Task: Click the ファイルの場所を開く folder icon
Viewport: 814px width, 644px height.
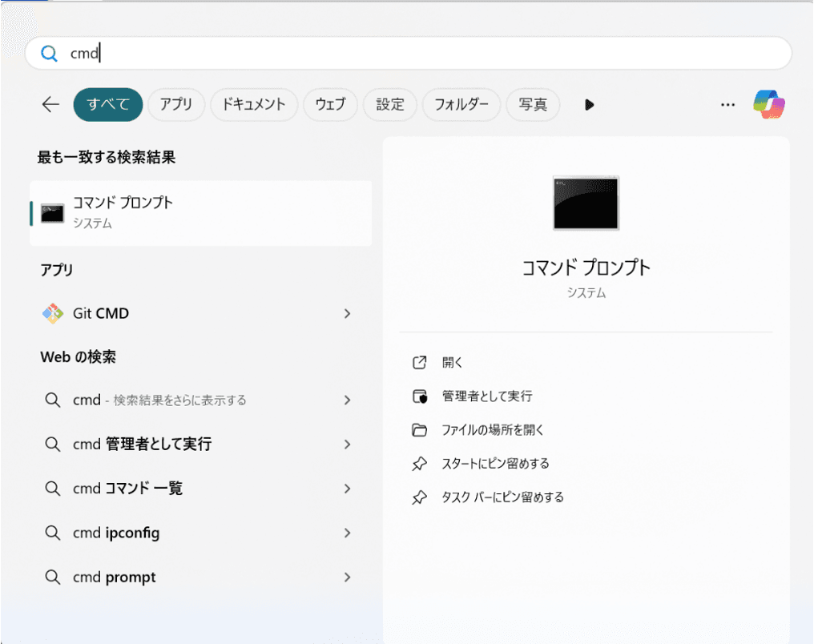Action: tap(420, 430)
